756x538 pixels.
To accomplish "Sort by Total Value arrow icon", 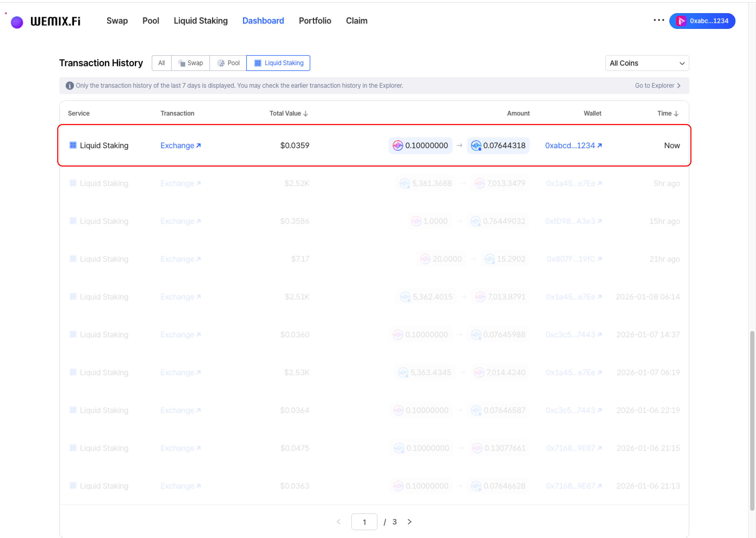I will pos(306,114).
